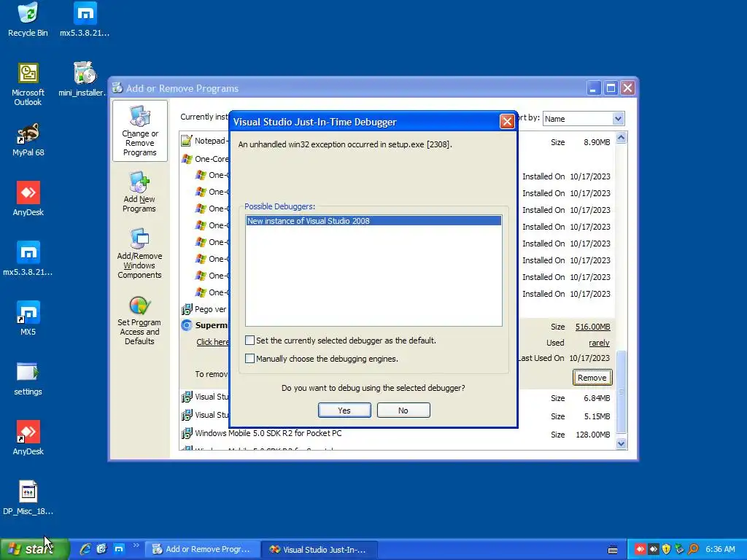
Task: Click Yes to debug with selected debugger
Action: coord(344,411)
